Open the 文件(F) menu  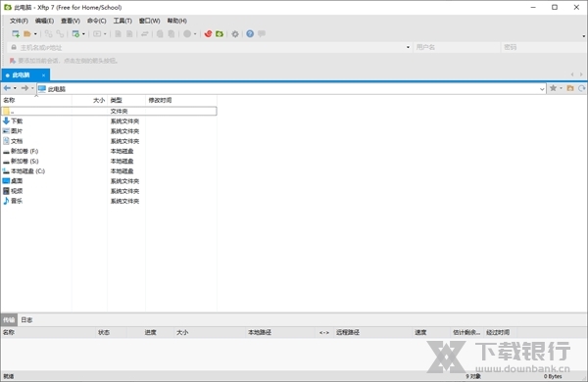click(19, 21)
